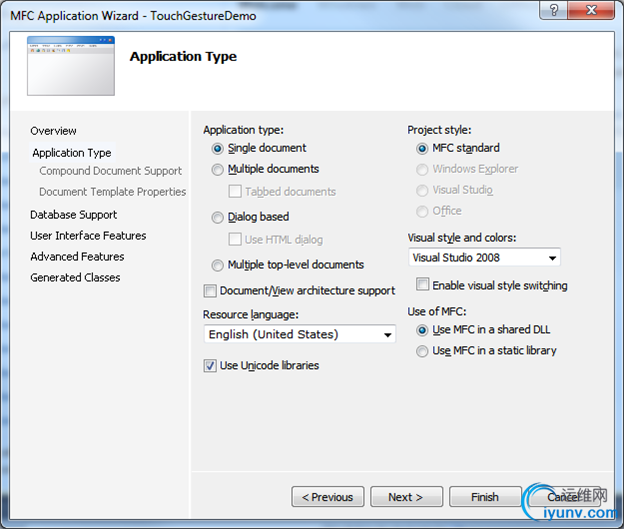This screenshot has height=529, width=624.
Task: Choose Use MFC in a shared DLL
Action: 422,330
